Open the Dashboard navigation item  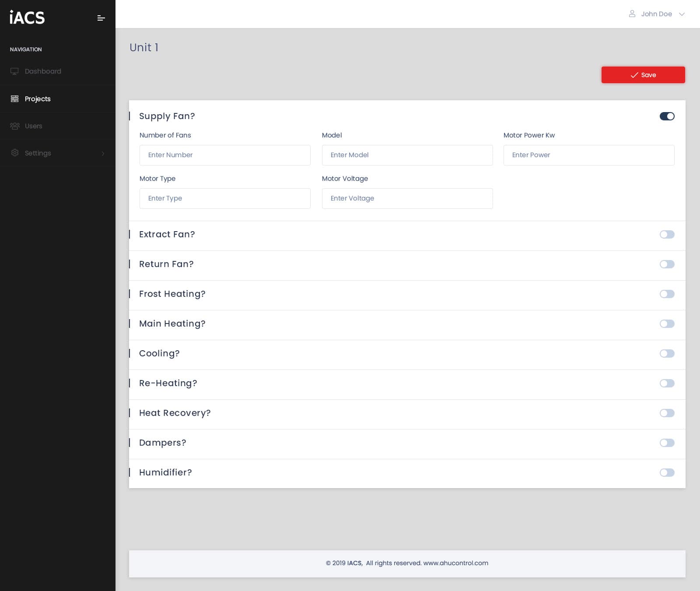point(58,71)
